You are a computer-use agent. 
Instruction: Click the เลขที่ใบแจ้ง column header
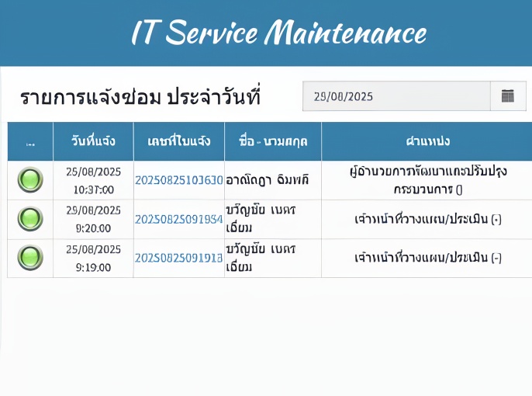[x=179, y=141]
